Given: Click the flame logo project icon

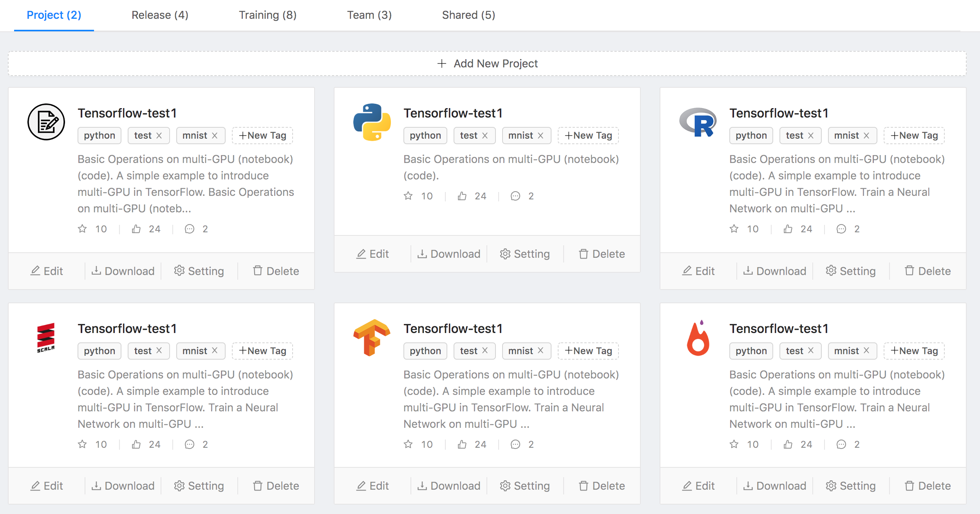Looking at the screenshot, I should coord(698,337).
